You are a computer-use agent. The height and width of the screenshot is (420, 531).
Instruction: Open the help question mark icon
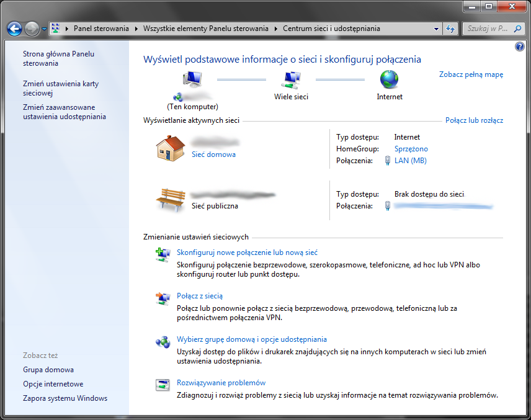click(x=520, y=47)
